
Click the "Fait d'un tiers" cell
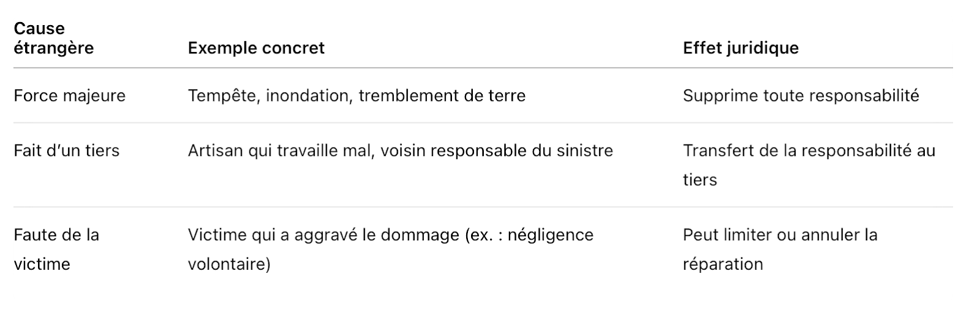pos(66,151)
